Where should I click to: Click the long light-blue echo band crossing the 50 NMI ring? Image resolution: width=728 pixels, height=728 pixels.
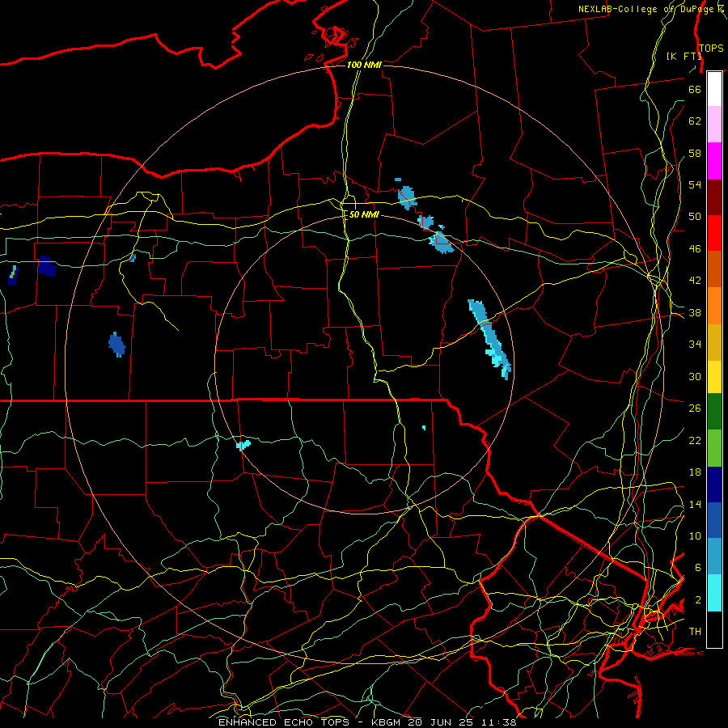(x=489, y=338)
